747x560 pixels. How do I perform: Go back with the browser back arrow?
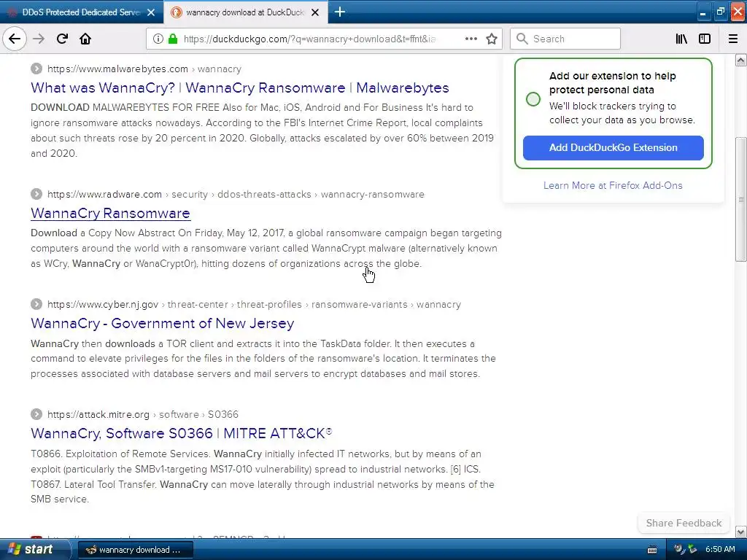click(x=15, y=39)
